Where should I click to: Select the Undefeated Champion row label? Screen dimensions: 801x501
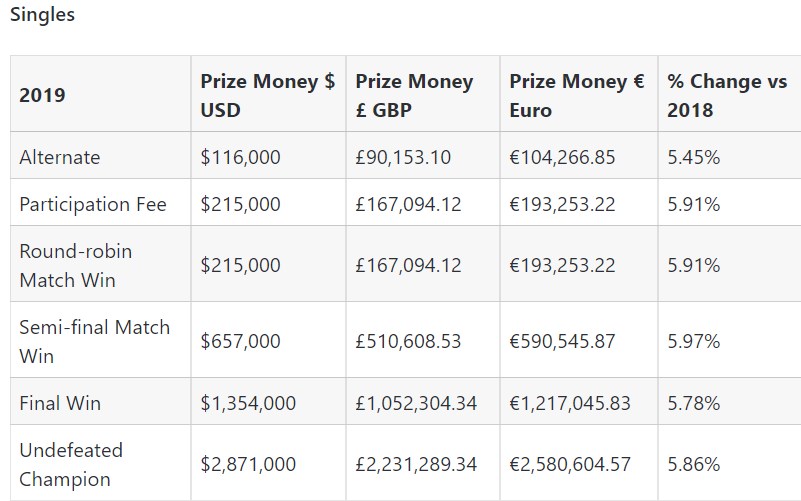pyautogui.click(x=71, y=464)
